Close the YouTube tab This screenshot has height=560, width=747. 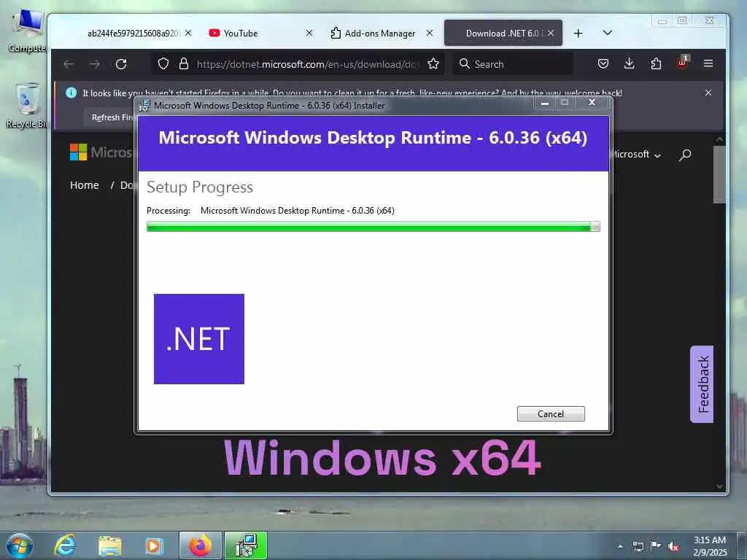[309, 33]
